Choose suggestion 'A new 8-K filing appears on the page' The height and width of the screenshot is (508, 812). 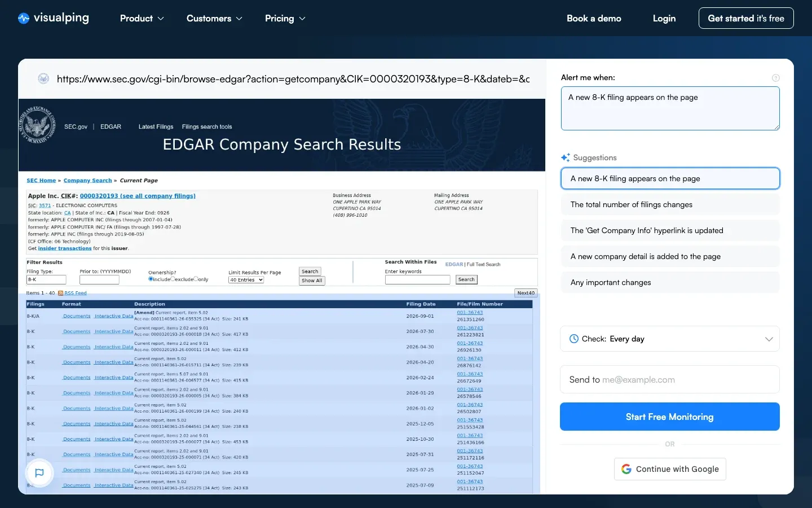click(x=670, y=178)
